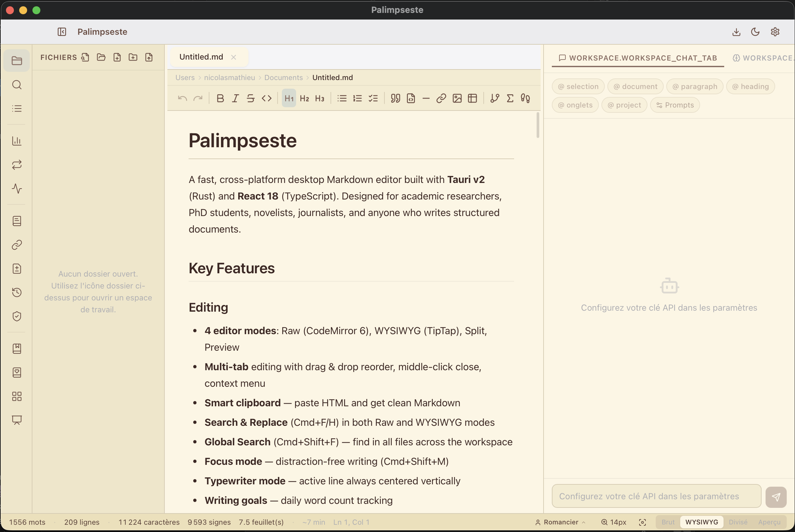The image size is (795, 532).
Task: Add @ onglets context chip
Action: click(x=575, y=105)
